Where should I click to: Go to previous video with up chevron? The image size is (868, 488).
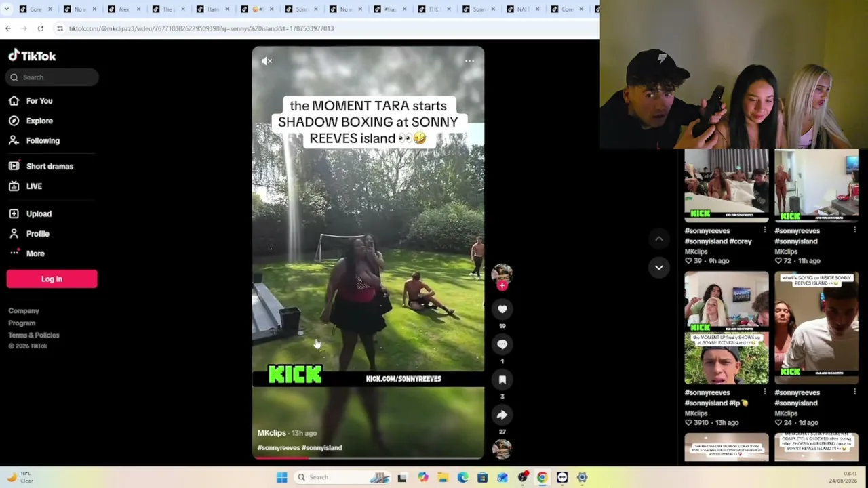(658, 239)
